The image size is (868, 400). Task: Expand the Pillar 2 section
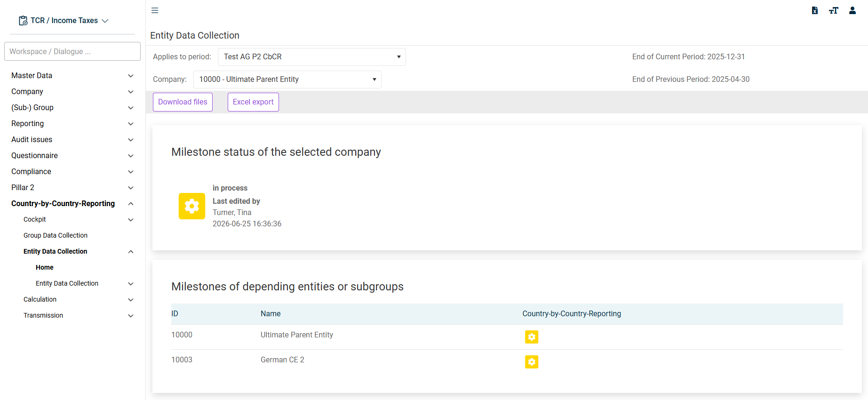(x=72, y=188)
